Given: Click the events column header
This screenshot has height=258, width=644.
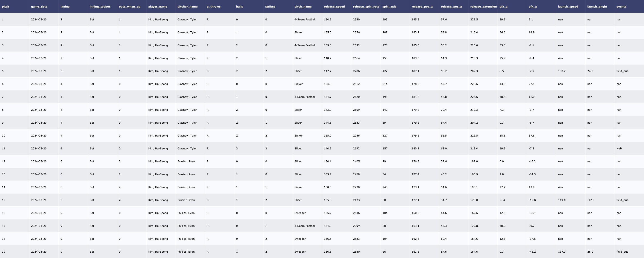Looking at the screenshot, I should tap(621, 6).
